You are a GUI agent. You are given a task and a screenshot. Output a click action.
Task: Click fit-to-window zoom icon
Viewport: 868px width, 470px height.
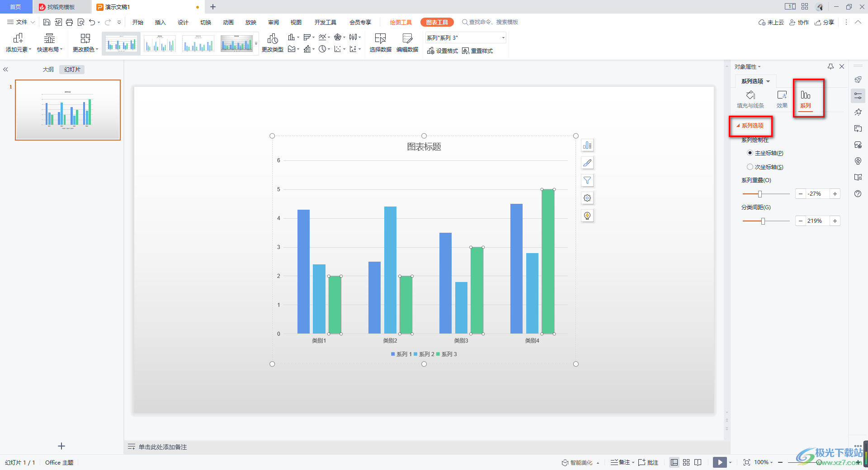pos(747,462)
